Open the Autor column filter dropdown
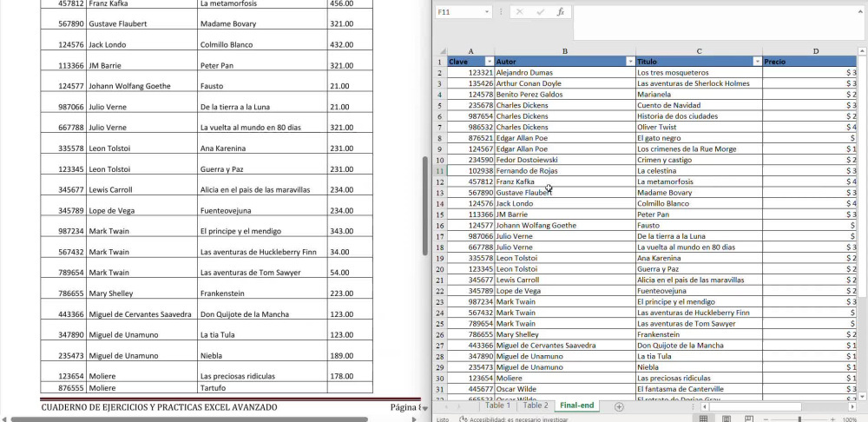 coord(630,62)
